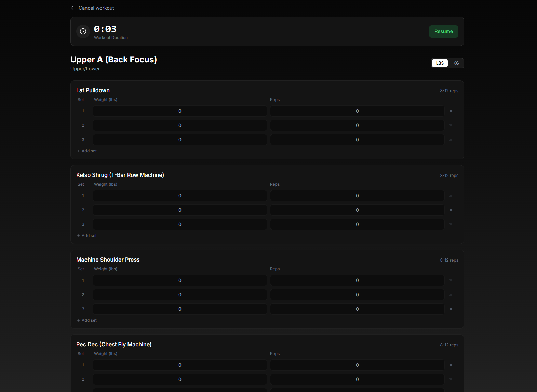Click the Lat Pulldown exercise name
The image size is (537, 392).
(x=93, y=90)
